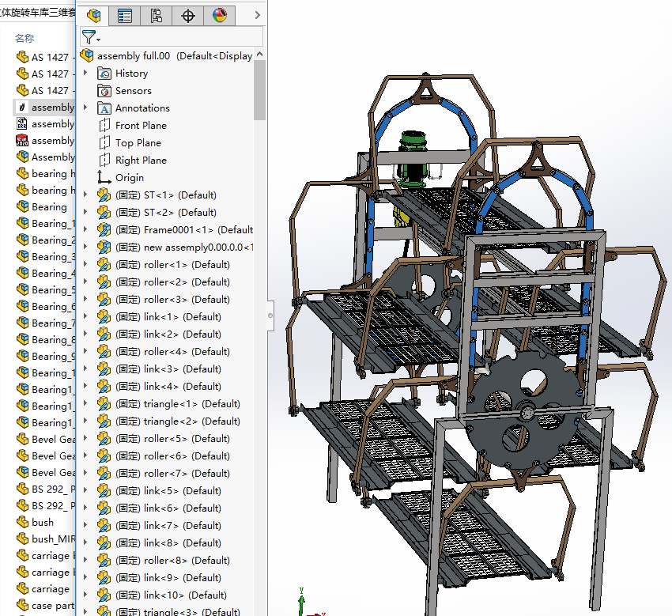The image size is (672, 616).
Task: Click the right chevron to show more tabs
Action: coord(257,15)
